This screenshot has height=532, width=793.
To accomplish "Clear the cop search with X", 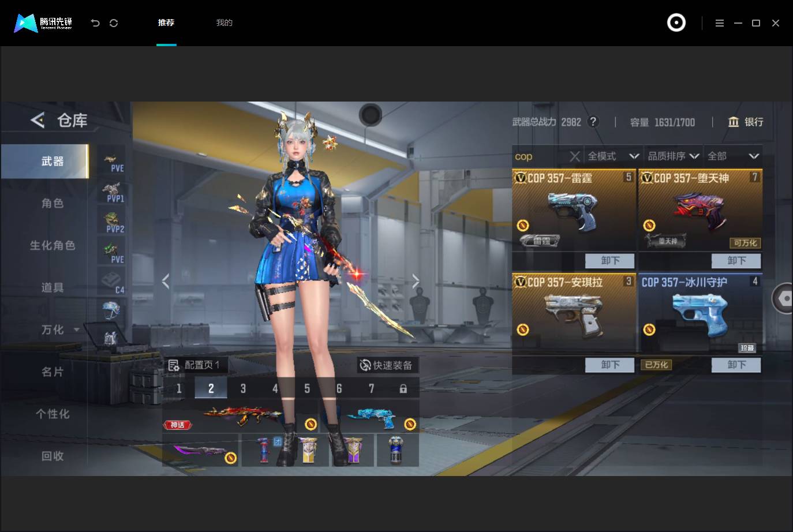I will point(574,156).
